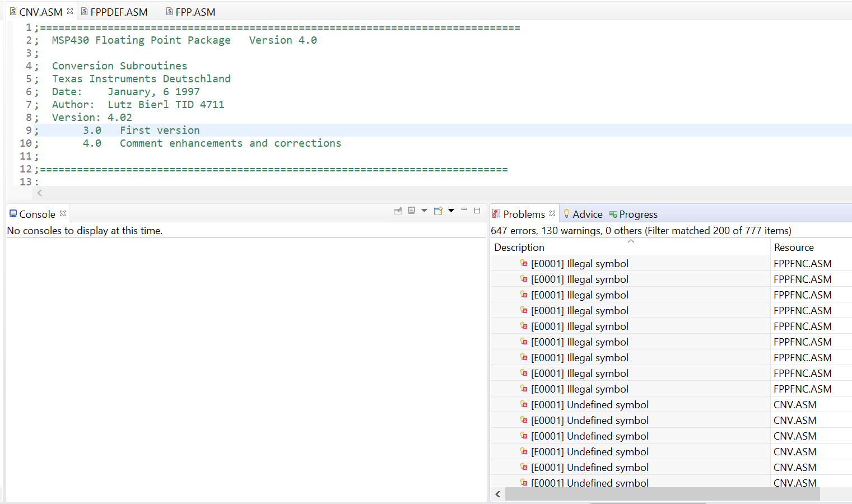
Task: Switch to the Progress tab
Action: coord(638,214)
